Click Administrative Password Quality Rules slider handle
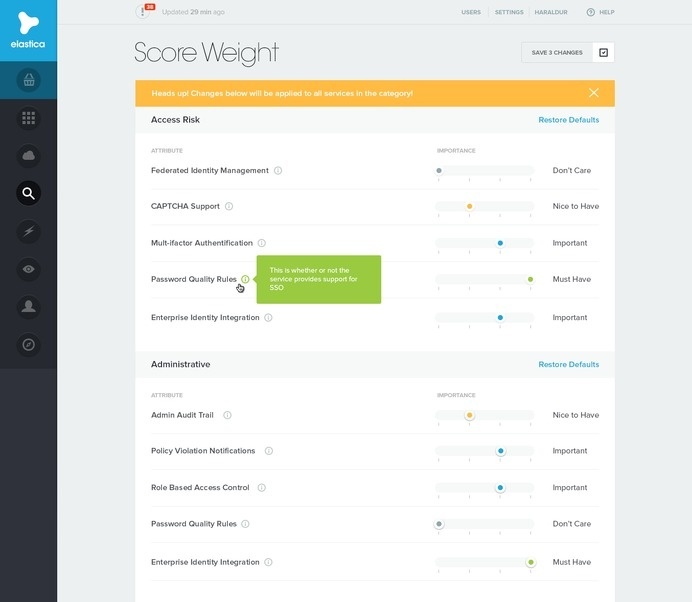The height and width of the screenshot is (602, 692). tap(439, 524)
